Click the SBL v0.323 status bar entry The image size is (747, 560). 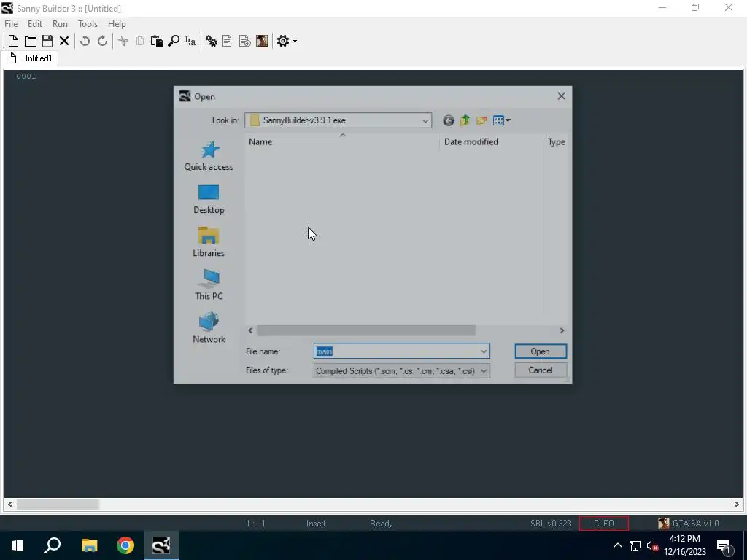click(x=551, y=524)
